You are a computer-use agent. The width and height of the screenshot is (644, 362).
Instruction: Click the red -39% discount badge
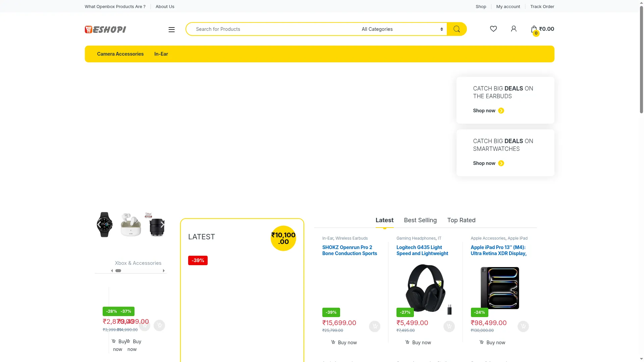[x=198, y=260]
